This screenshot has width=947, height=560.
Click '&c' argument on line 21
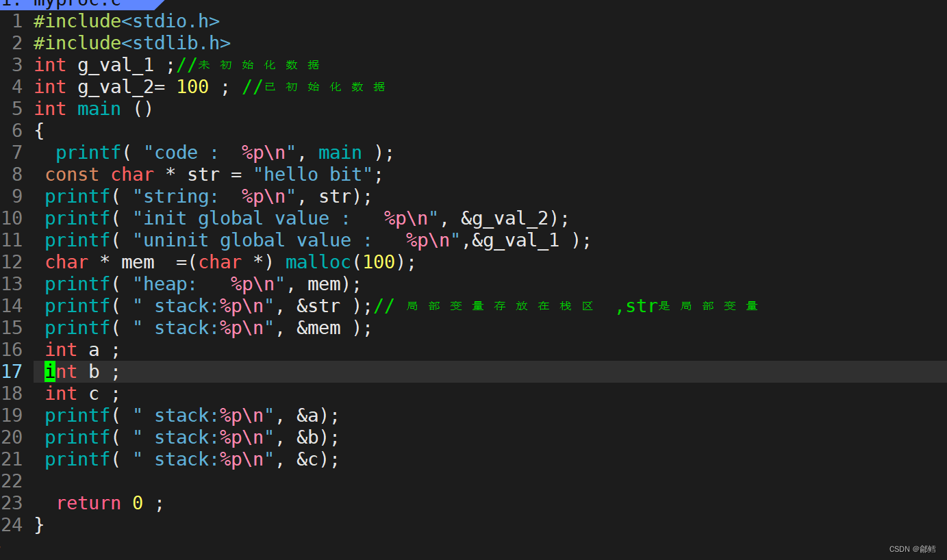(x=308, y=459)
